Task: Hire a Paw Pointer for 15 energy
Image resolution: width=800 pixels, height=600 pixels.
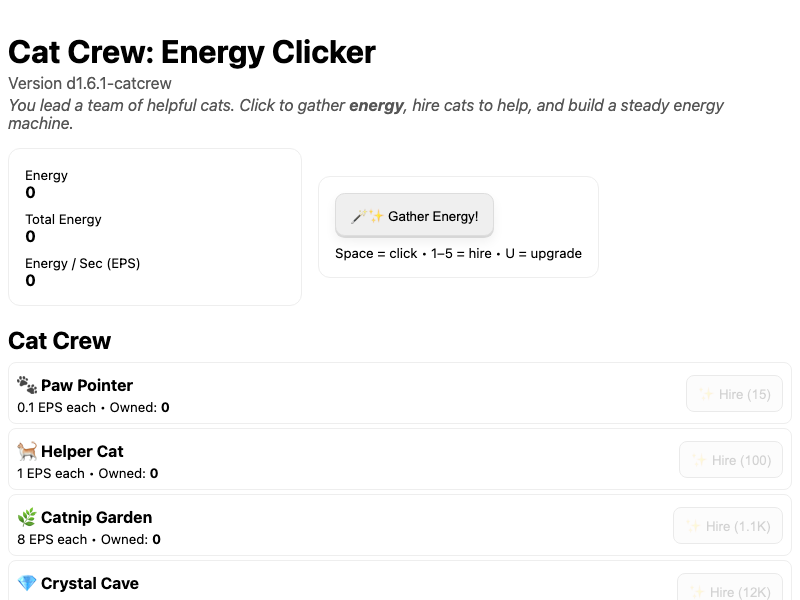Action: click(734, 394)
